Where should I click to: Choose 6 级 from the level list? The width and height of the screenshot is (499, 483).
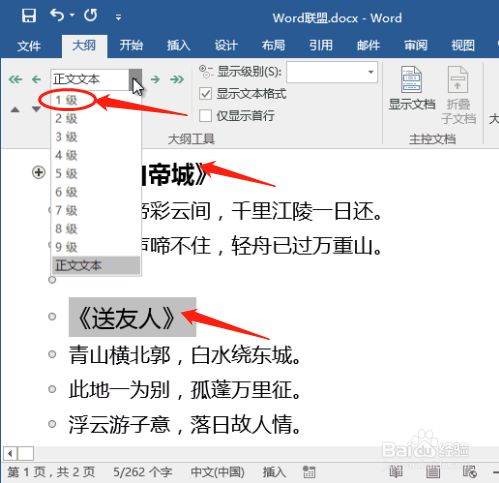pyautogui.click(x=96, y=192)
